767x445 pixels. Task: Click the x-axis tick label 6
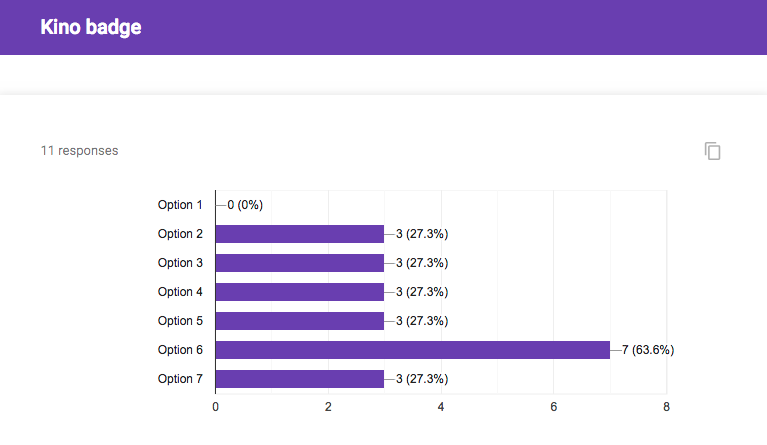554,407
